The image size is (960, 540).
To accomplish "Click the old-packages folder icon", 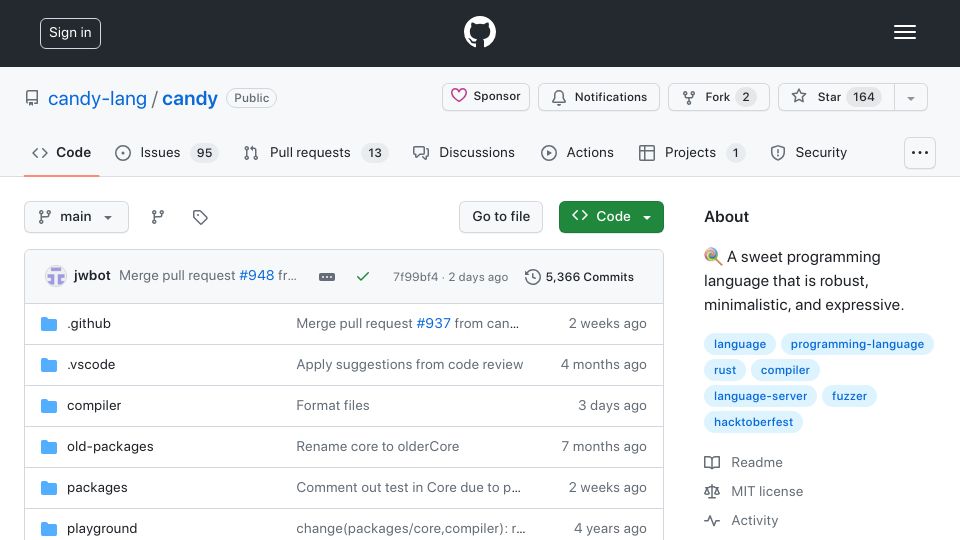I will (49, 447).
